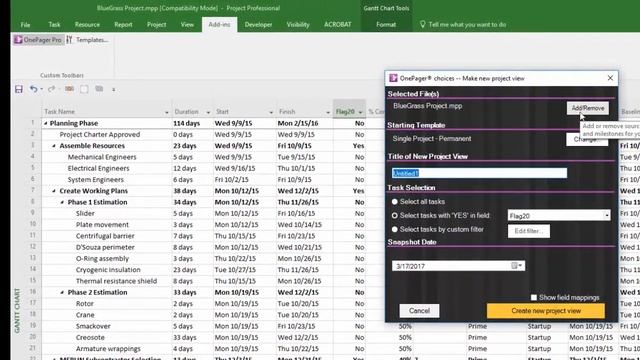
Task: Switch to the Visibility ribbon tab
Action: [298, 24]
